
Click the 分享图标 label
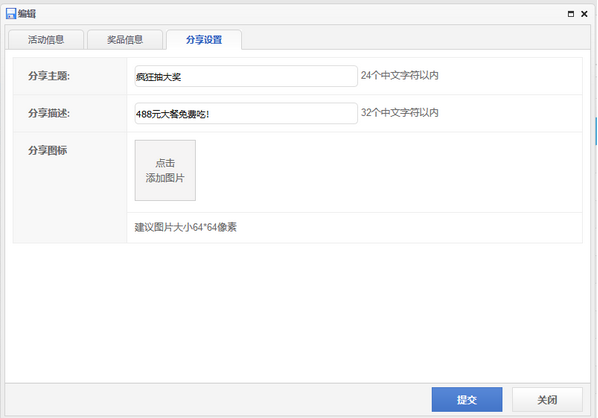[47, 150]
